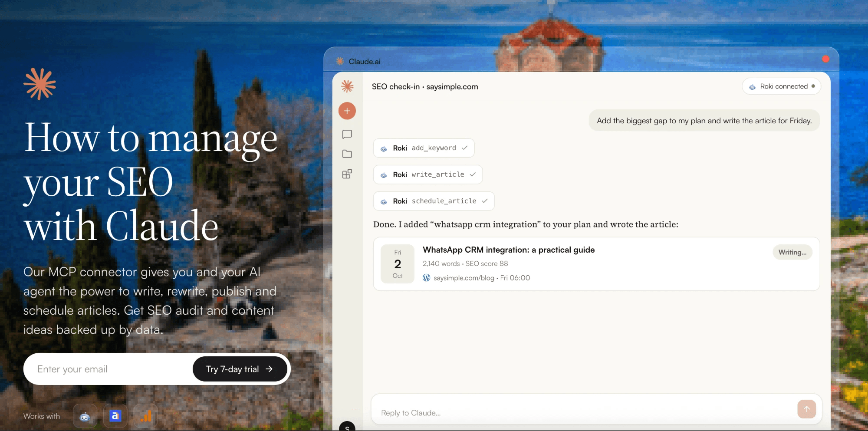Click the Writing... status pill
This screenshot has width=868, height=431.
792,252
